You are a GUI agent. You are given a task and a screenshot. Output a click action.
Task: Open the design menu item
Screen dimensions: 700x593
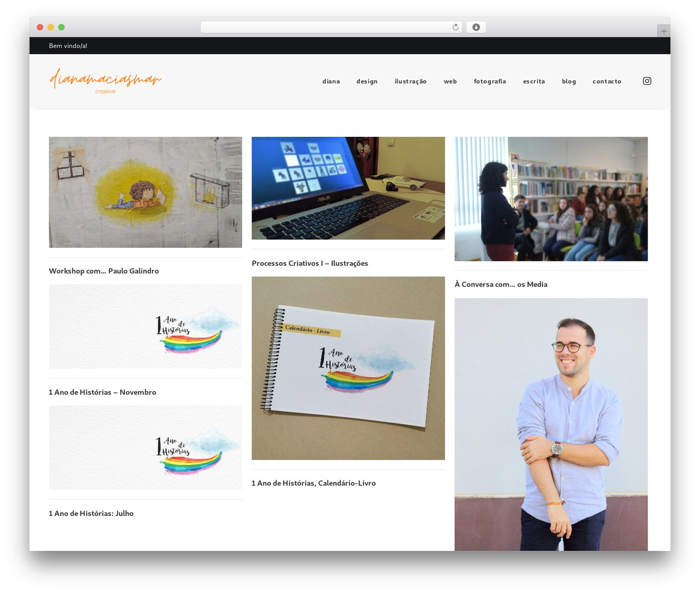367,82
